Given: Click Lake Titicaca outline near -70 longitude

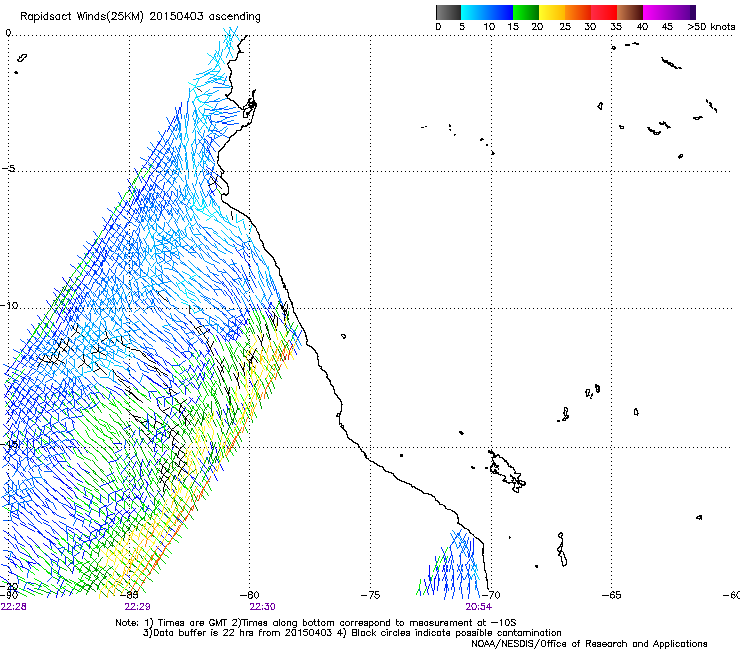Looking at the screenshot, I should coord(507,472).
